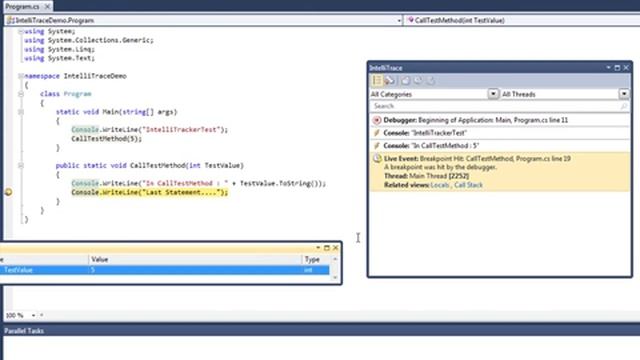Click the fourth IntelliTrace toolbar icon
Image resolution: width=640 pixels, height=360 pixels.
418,80
